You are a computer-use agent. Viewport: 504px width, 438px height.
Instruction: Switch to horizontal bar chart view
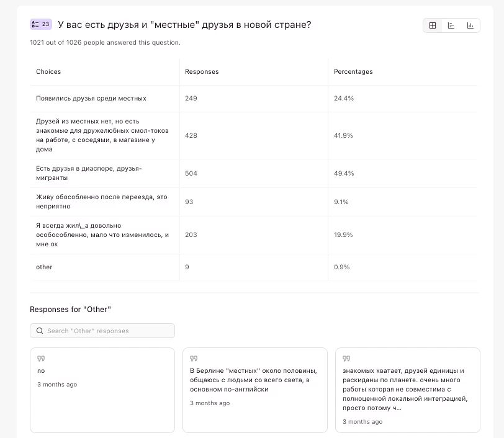[451, 25]
